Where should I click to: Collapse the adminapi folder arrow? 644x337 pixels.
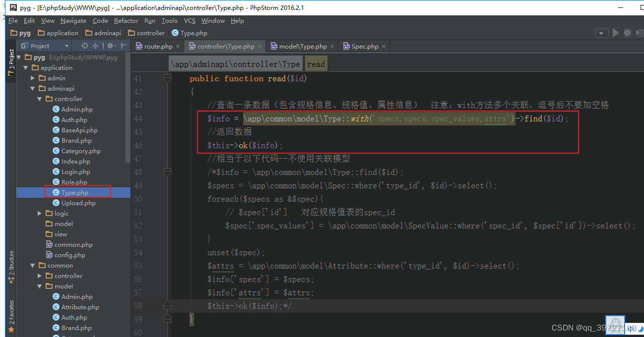coord(32,89)
